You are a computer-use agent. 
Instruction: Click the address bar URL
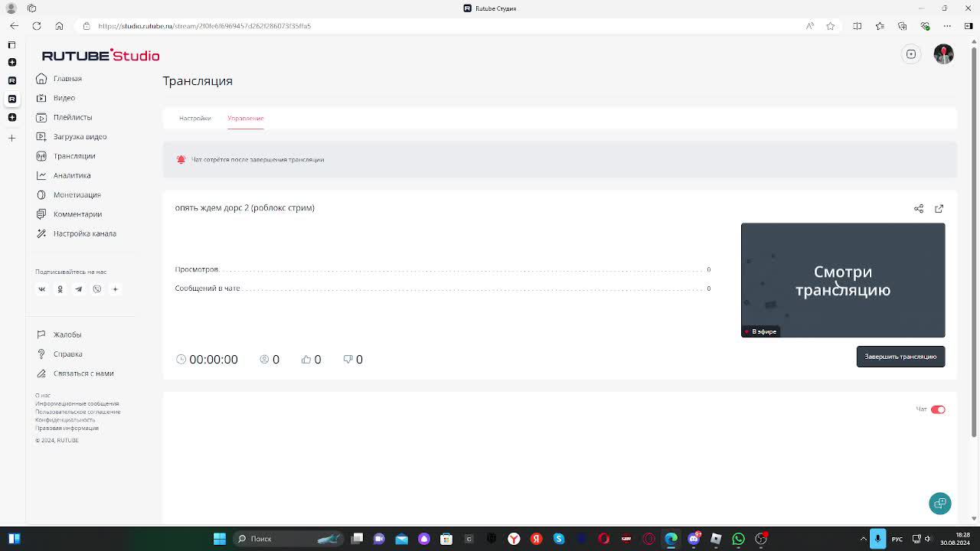click(x=204, y=26)
